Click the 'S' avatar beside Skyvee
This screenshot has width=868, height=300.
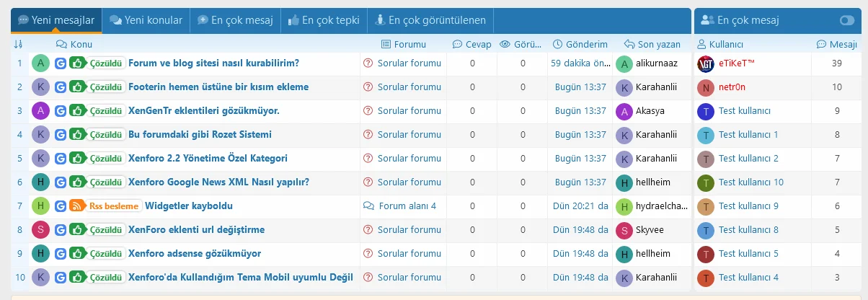point(624,230)
